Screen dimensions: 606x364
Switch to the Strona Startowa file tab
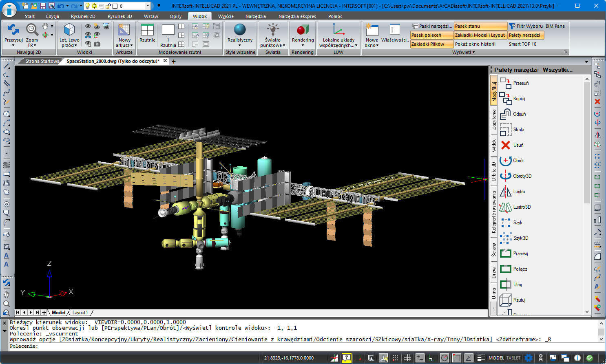tap(42, 61)
